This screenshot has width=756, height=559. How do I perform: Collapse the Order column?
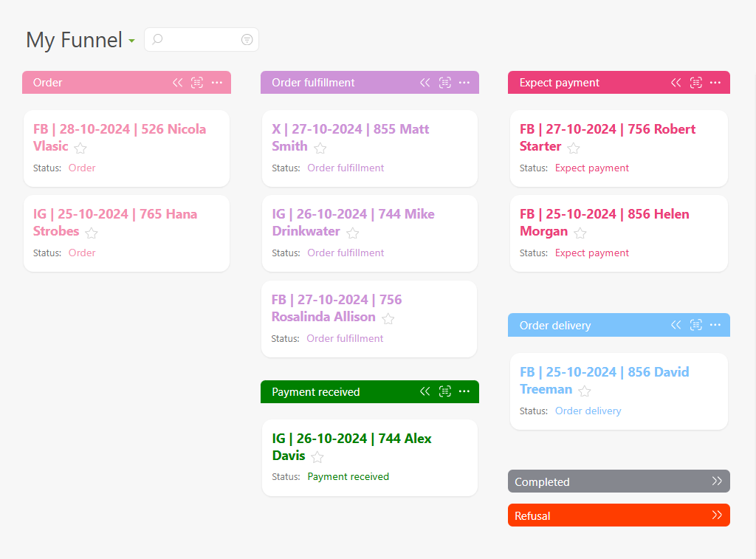point(178,83)
